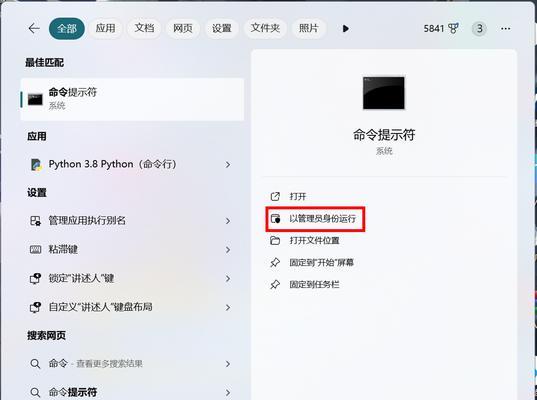Switch to the 网页 filter tab
The height and width of the screenshot is (400, 537).
pyautogui.click(x=183, y=28)
